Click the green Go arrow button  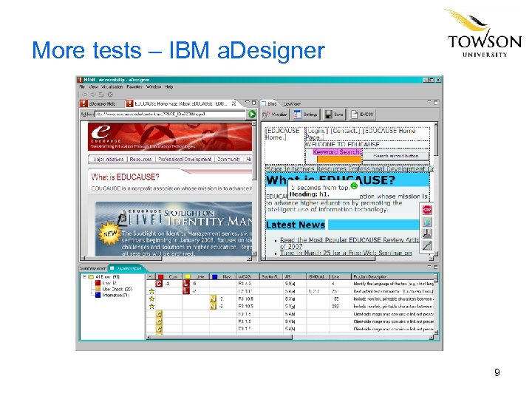click(x=252, y=115)
